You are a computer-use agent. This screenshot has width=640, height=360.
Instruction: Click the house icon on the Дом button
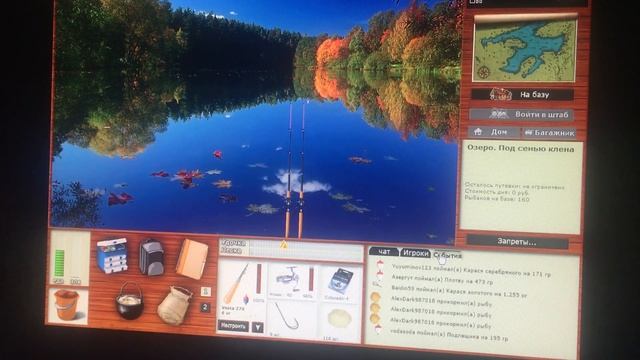click(x=478, y=131)
